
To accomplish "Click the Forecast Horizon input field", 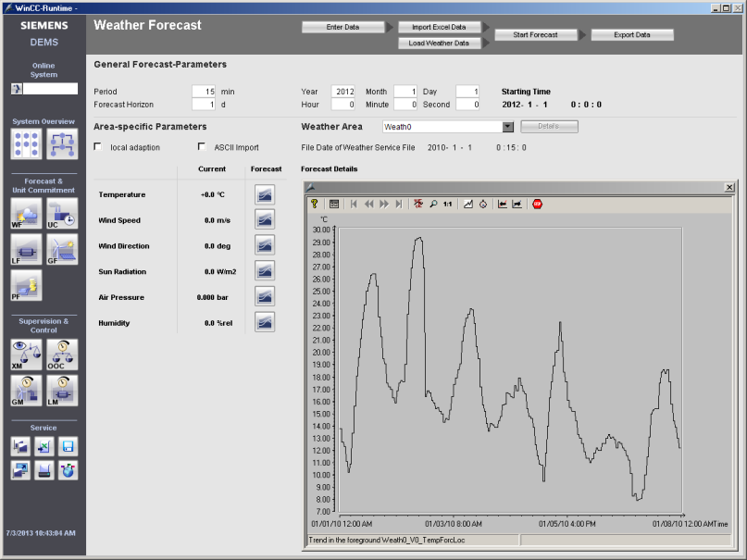I will [204, 105].
